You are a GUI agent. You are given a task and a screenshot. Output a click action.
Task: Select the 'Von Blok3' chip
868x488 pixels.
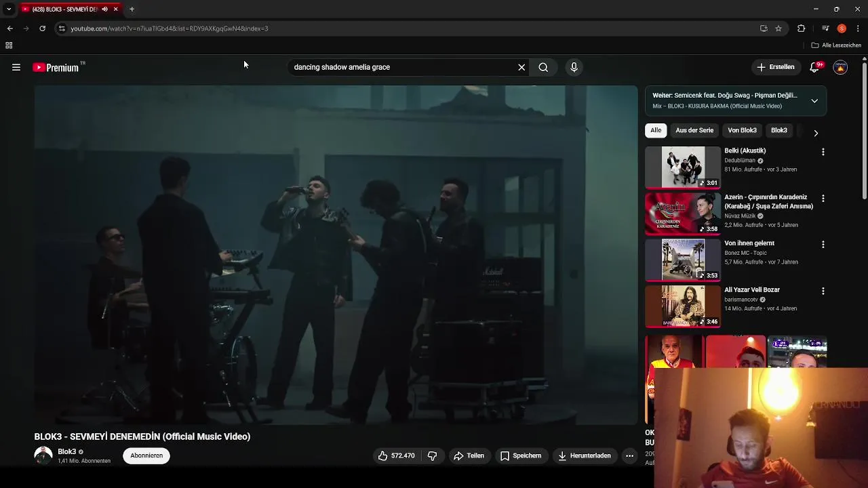742,130
